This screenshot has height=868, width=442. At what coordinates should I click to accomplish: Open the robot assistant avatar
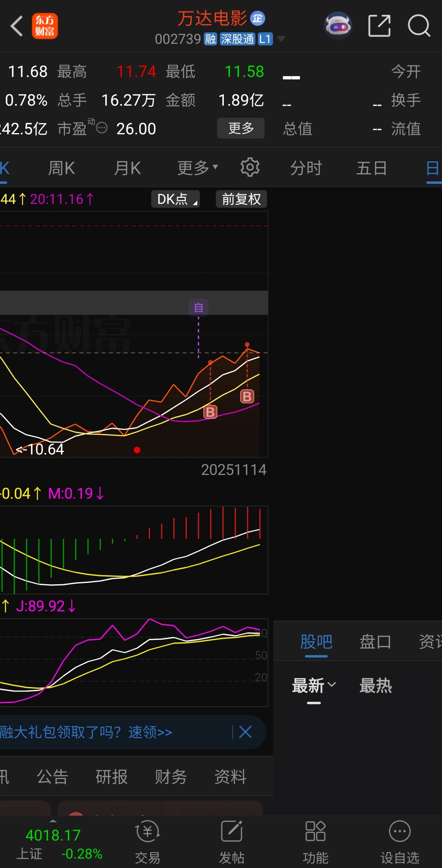(338, 26)
